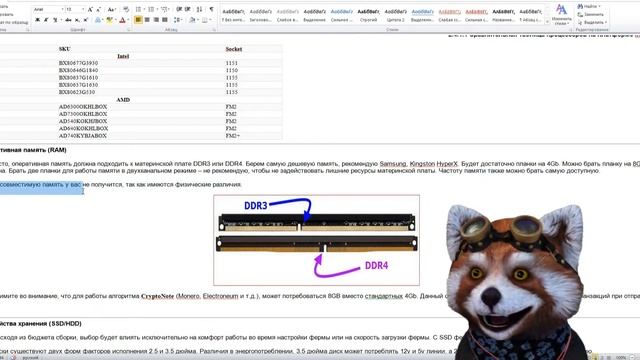Viewport: 640px width, 360px height.
Task: Click the multilevel list icon
Action: (164, 9)
